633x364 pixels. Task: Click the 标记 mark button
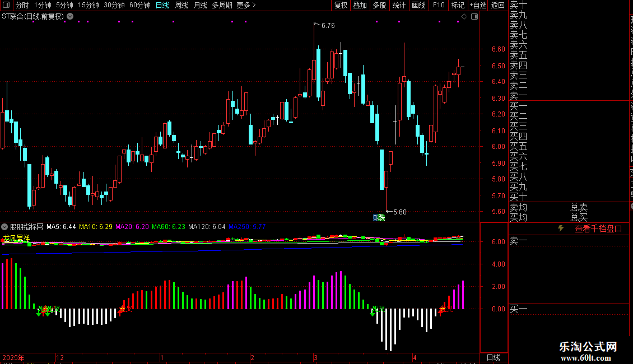458,5
